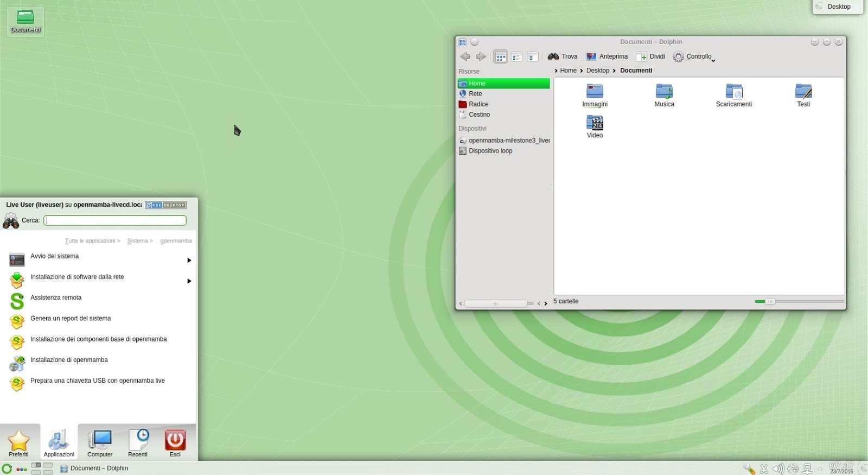Open the Scaricamenti folder
The height and width of the screenshot is (475, 868).
tap(733, 96)
